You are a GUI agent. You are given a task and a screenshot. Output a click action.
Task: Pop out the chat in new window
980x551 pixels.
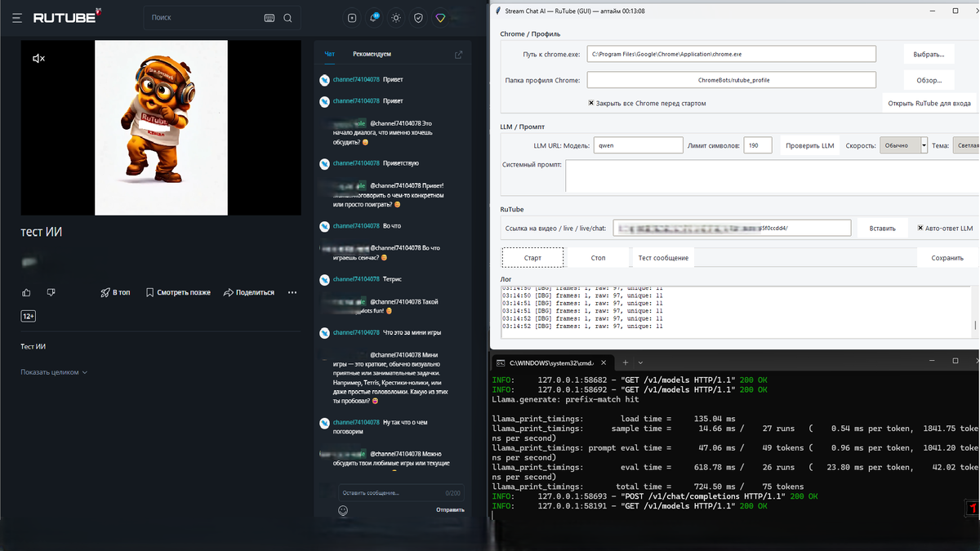(x=458, y=55)
